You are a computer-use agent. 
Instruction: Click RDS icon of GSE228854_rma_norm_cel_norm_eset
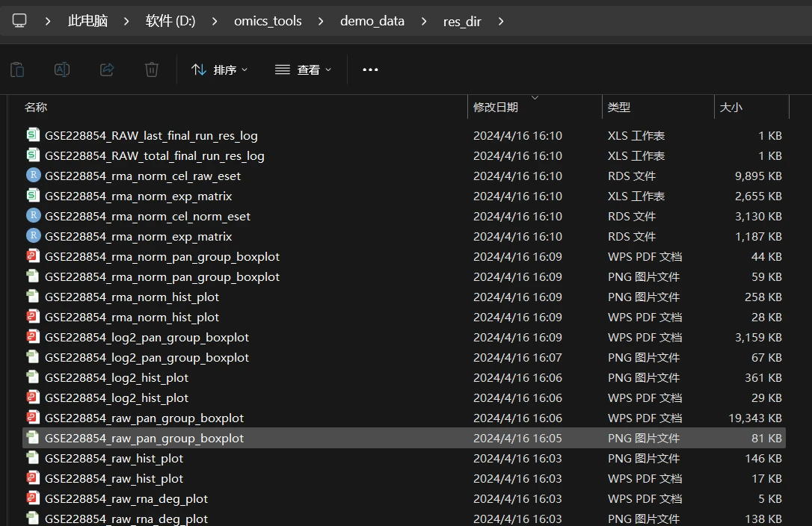[33, 215]
